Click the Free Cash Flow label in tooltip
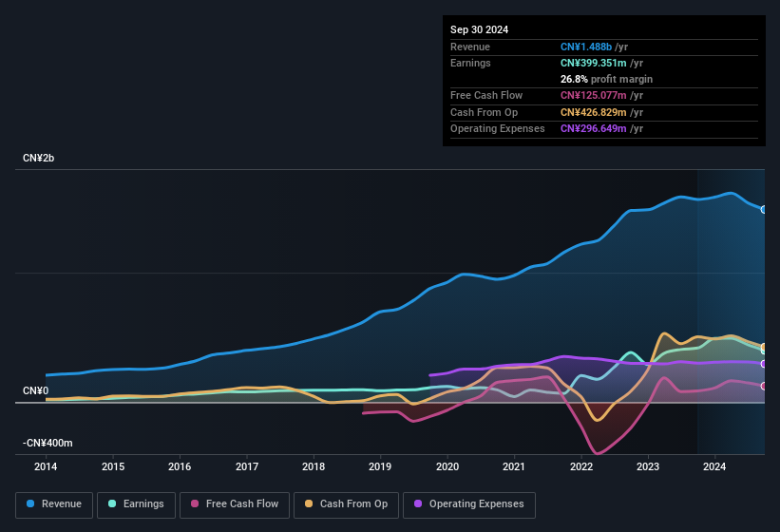This screenshot has width=780, height=532. 486,95
